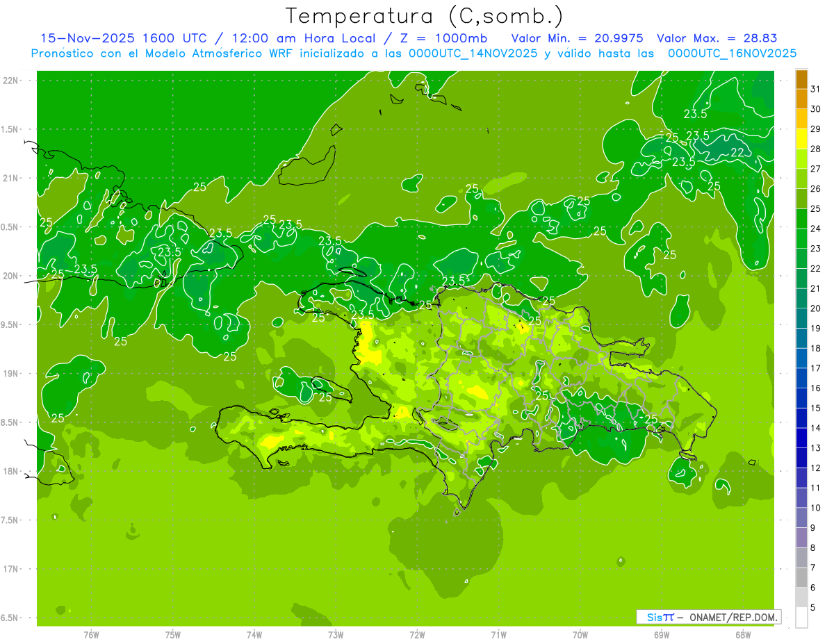Click the legend scale value 20
The height and width of the screenshot is (644, 834).
pyautogui.click(x=815, y=308)
